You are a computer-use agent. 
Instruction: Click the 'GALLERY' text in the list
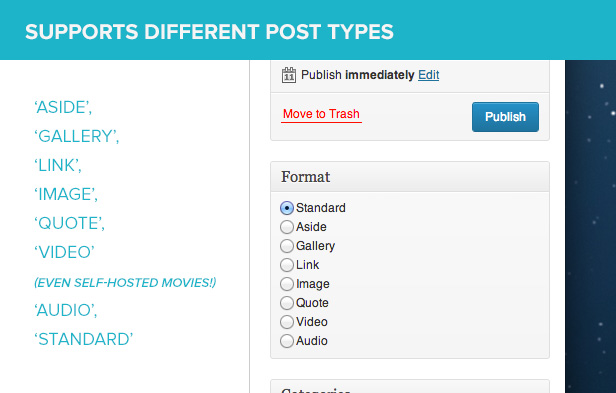tap(77, 136)
